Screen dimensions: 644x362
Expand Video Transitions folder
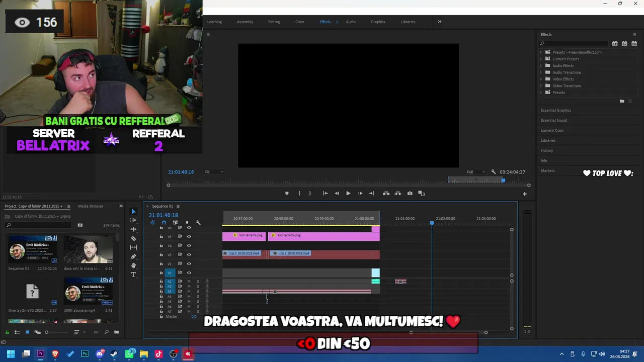[x=541, y=86]
